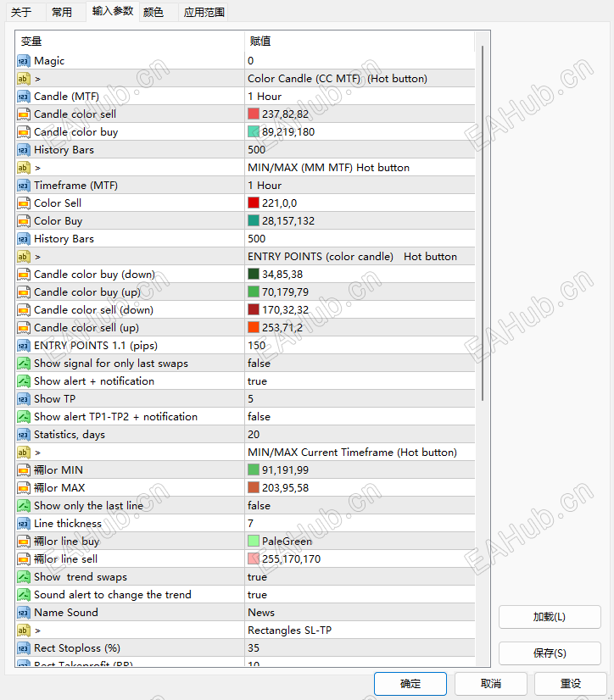The image size is (614, 700).
Task: Click the boolean icon beside Show only the last line
Action: [24, 506]
